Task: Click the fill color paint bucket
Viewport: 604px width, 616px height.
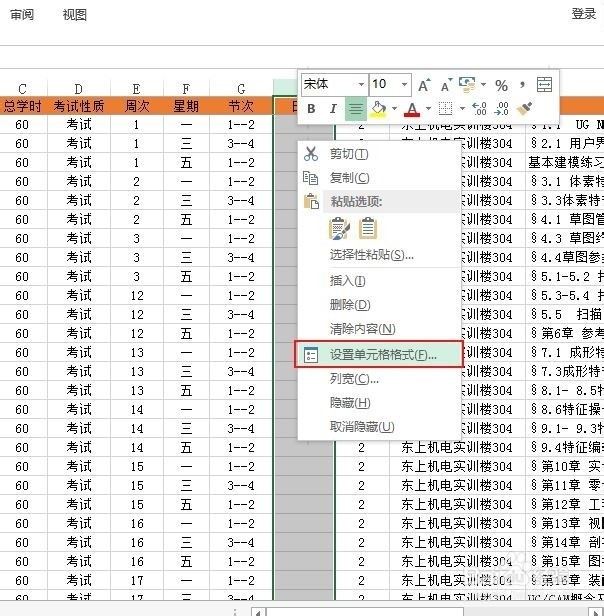Action: (378, 109)
